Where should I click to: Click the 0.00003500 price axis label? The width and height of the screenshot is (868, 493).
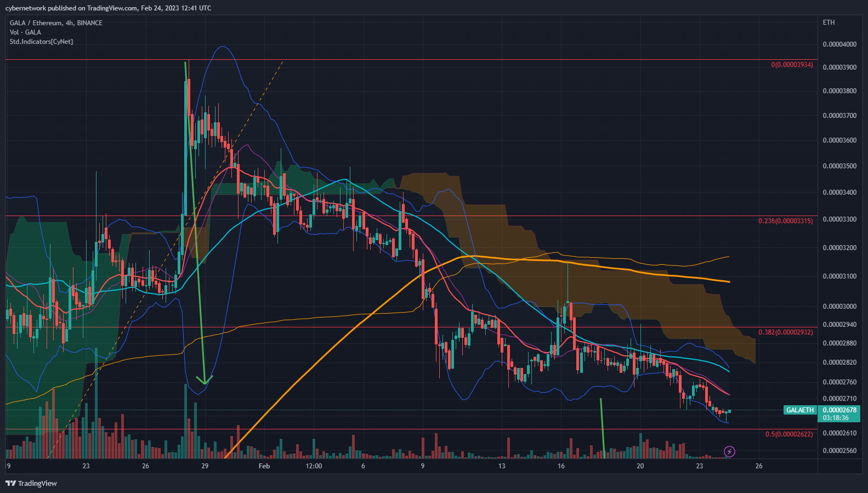click(839, 166)
